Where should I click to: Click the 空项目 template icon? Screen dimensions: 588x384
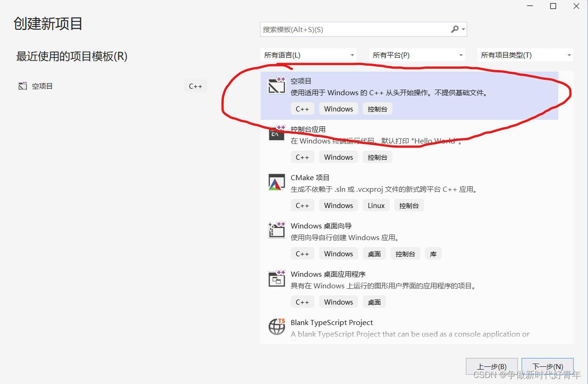pyautogui.click(x=277, y=85)
